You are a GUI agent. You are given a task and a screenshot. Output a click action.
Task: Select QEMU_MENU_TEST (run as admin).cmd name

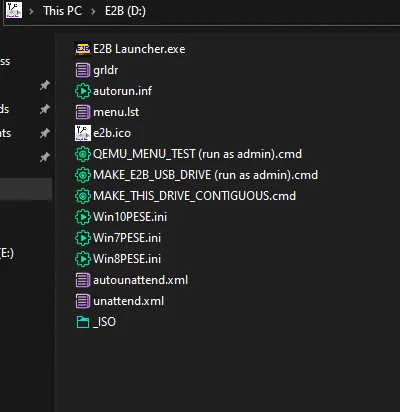tap(197, 154)
